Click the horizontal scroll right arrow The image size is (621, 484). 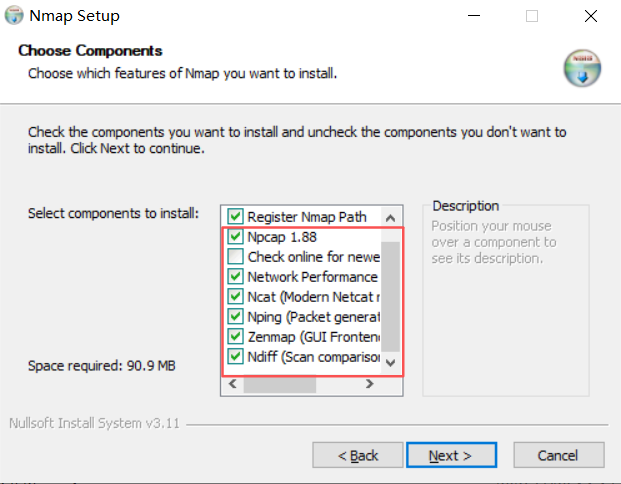click(370, 383)
